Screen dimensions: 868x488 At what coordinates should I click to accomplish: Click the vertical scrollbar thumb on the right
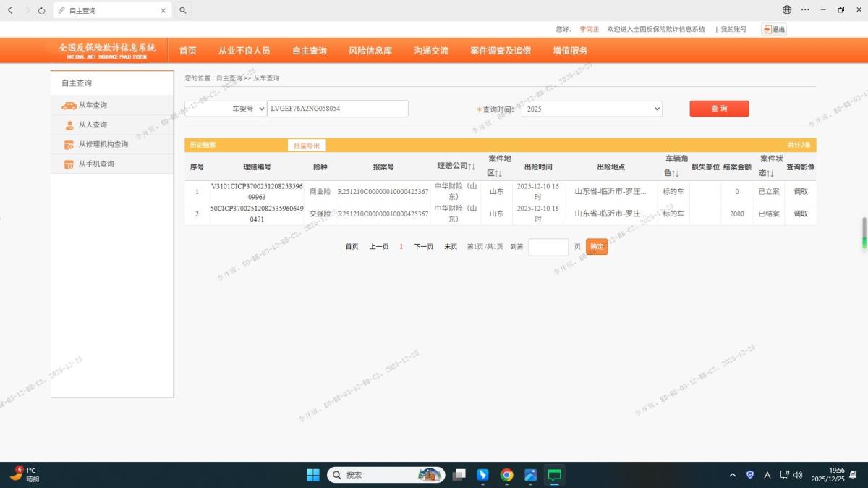tap(864, 234)
